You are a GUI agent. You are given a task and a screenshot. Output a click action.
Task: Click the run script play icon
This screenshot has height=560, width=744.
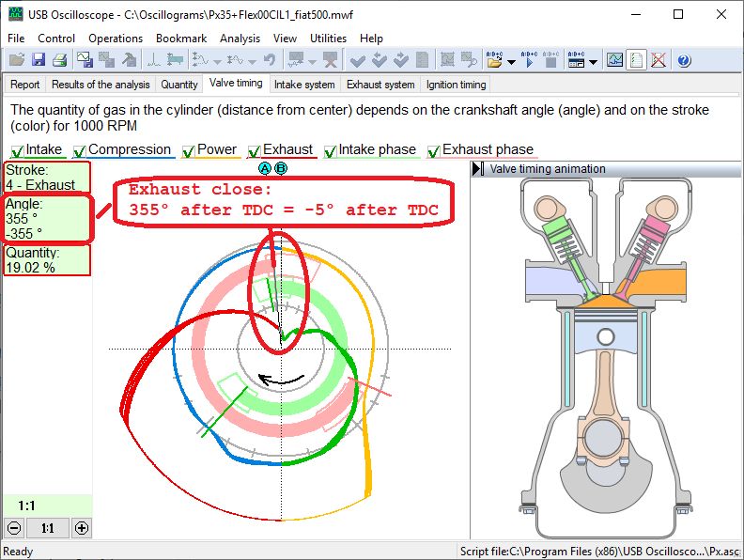(530, 60)
